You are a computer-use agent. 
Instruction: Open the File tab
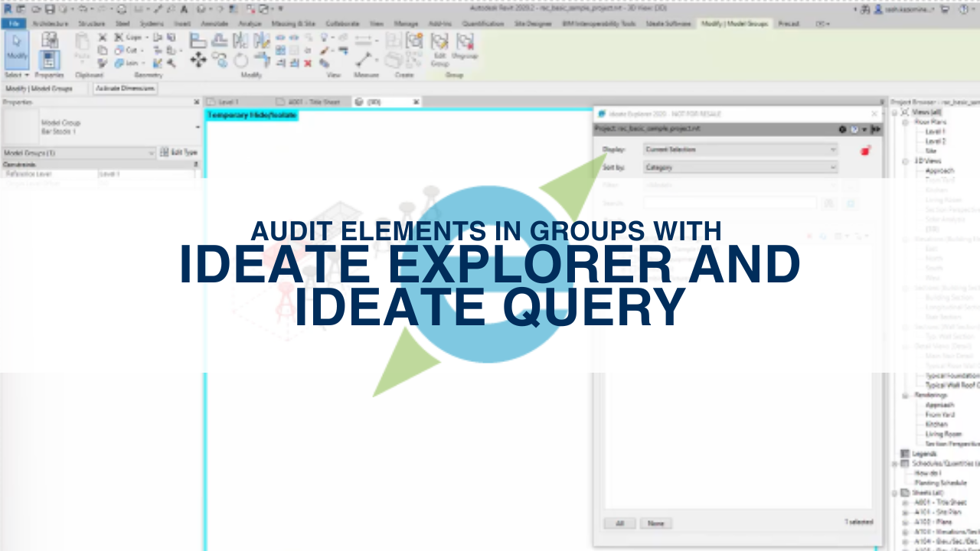click(x=13, y=24)
